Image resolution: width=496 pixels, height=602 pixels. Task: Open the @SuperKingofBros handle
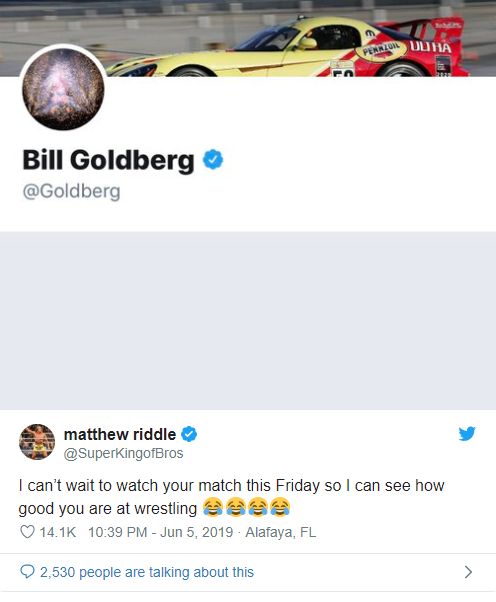click(x=123, y=453)
